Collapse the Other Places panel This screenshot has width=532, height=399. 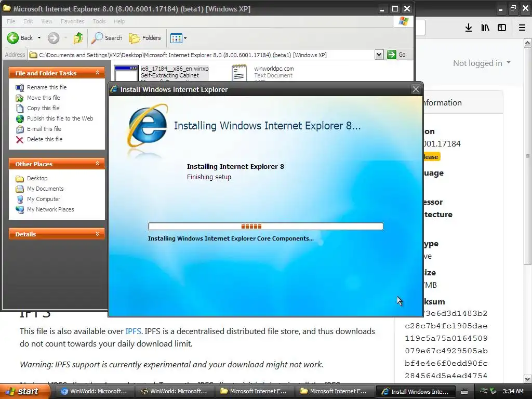coord(97,164)
